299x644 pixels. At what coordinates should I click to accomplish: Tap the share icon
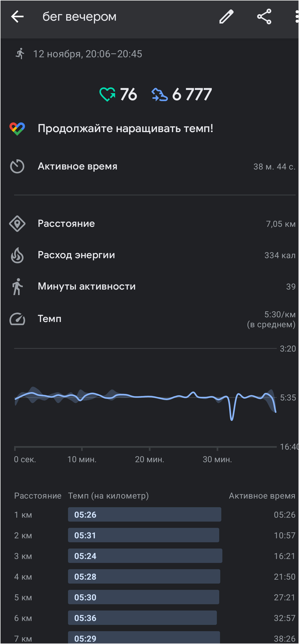264,16
